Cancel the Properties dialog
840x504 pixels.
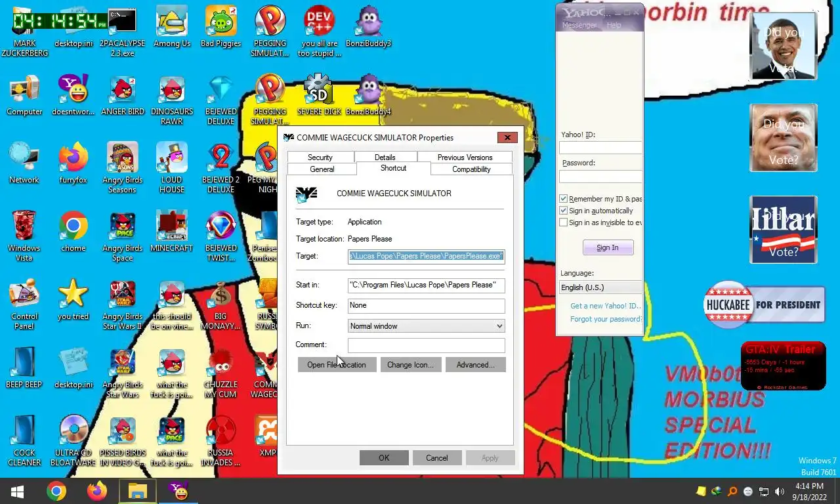[437, 458]
